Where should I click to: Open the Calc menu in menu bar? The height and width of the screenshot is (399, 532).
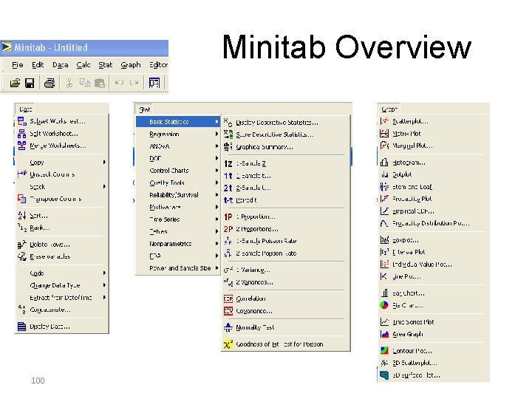tap(83, 65)
